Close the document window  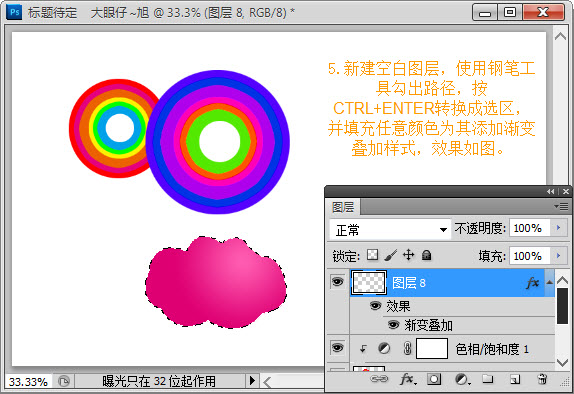point(543,12)
